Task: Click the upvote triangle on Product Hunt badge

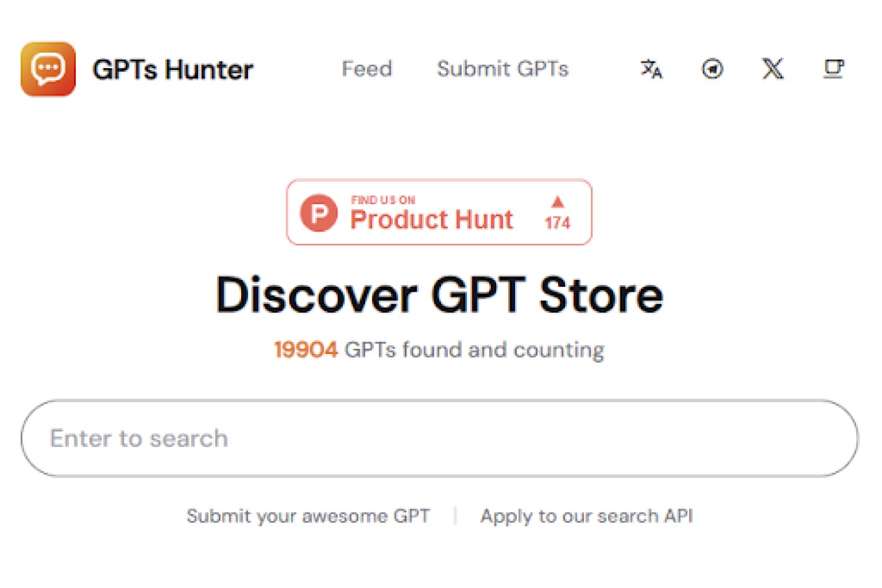Action: (x=557, y=202)
